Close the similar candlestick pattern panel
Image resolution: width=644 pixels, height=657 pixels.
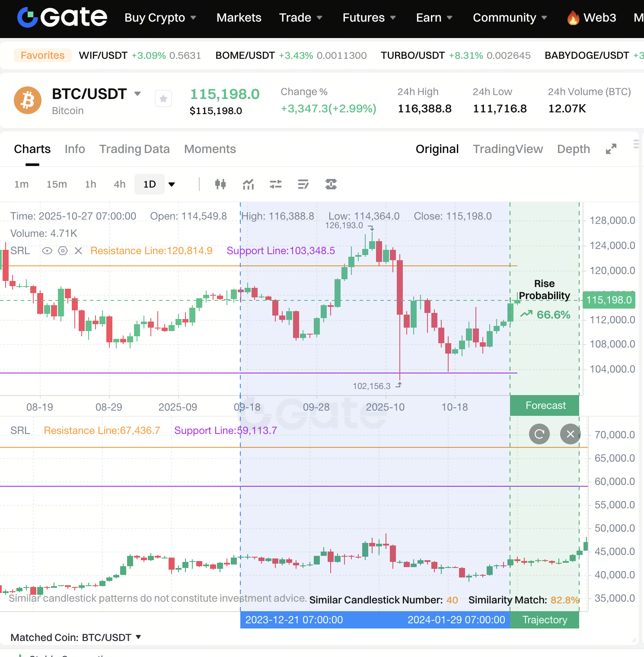click(570, 434)
